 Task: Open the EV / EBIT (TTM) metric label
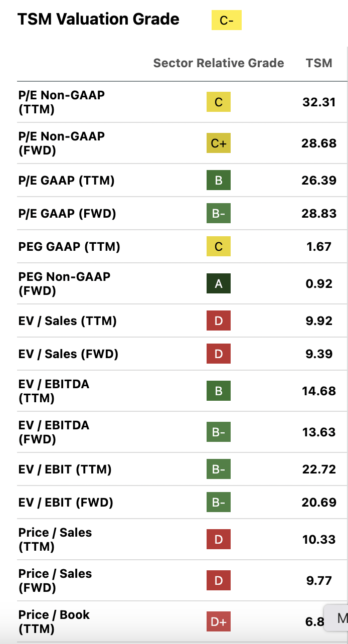click(65, 469)
